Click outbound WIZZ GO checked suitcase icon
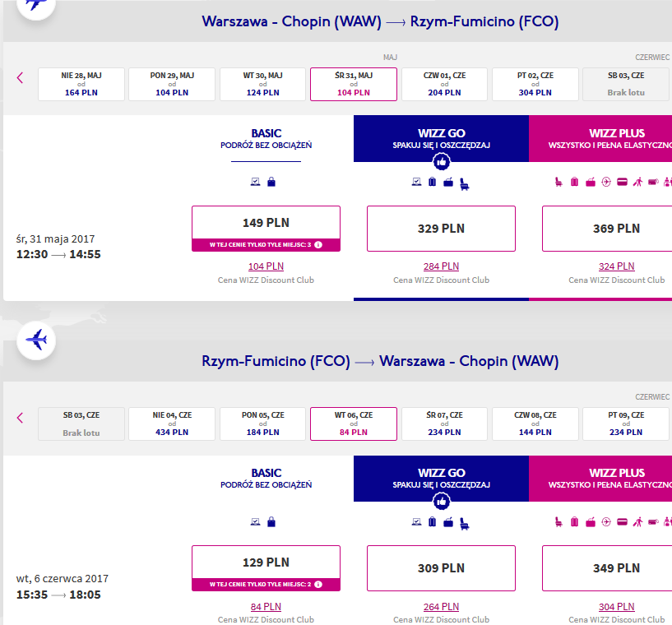The image size is (672, 625). pos(433,182)
